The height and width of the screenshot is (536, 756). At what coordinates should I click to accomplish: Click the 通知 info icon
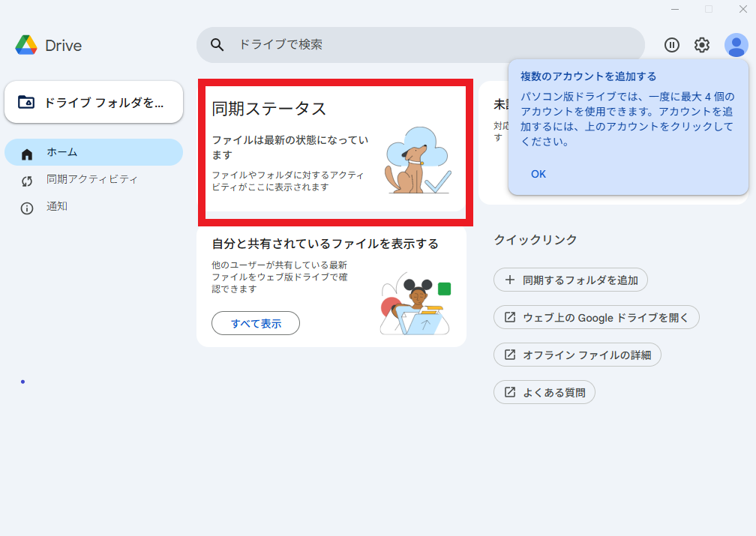(27, 208)
